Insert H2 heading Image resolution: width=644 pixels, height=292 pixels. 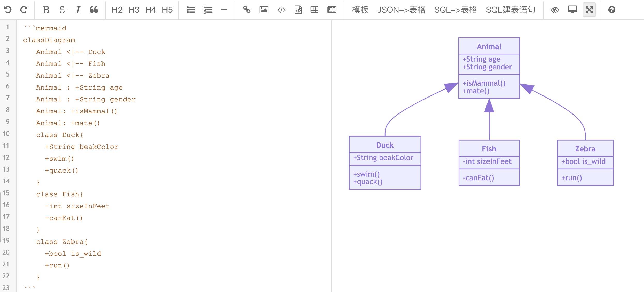(x=117, y=10)
